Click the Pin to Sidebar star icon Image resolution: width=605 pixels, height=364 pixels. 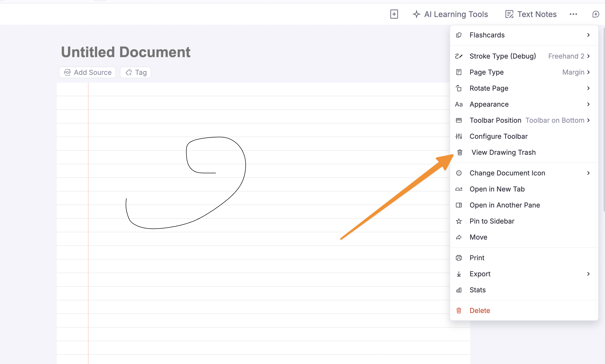pos(459,221)
